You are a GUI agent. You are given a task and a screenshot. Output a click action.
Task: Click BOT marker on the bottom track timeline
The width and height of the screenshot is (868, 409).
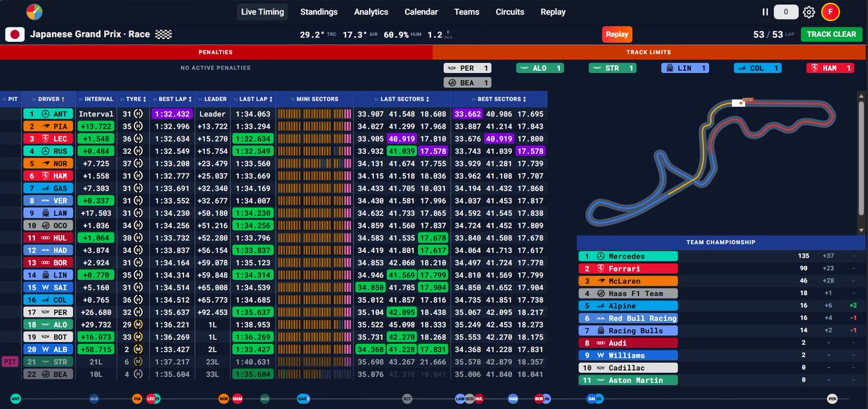click(407, 398)
